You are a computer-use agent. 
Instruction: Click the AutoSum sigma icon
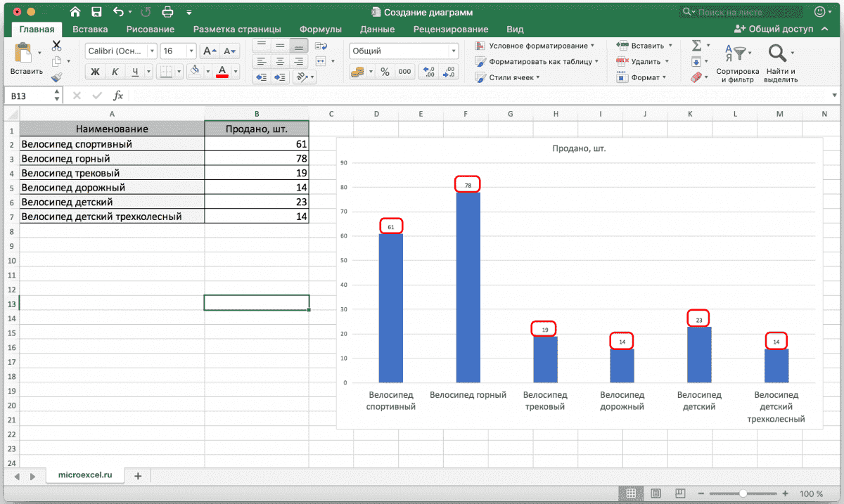tap(696, 45)
